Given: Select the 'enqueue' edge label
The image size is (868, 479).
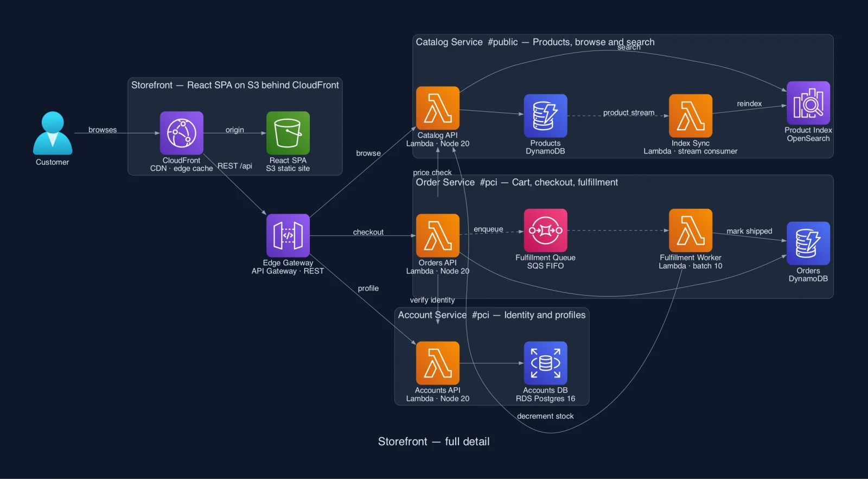Looking at the screenshot, I should pos(488,229).
